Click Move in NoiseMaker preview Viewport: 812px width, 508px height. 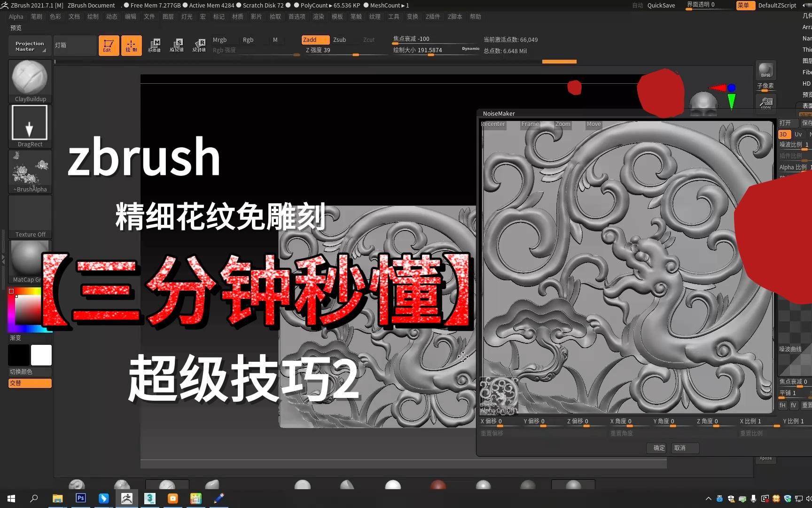[593, 124]
